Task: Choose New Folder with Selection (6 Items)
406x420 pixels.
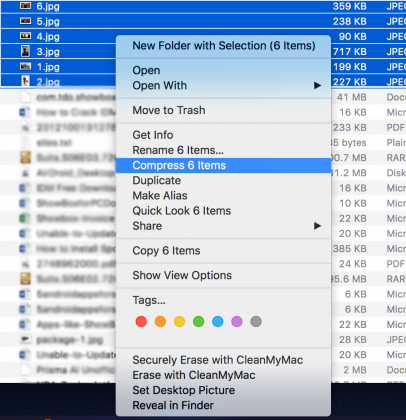Action: (223, 46)
